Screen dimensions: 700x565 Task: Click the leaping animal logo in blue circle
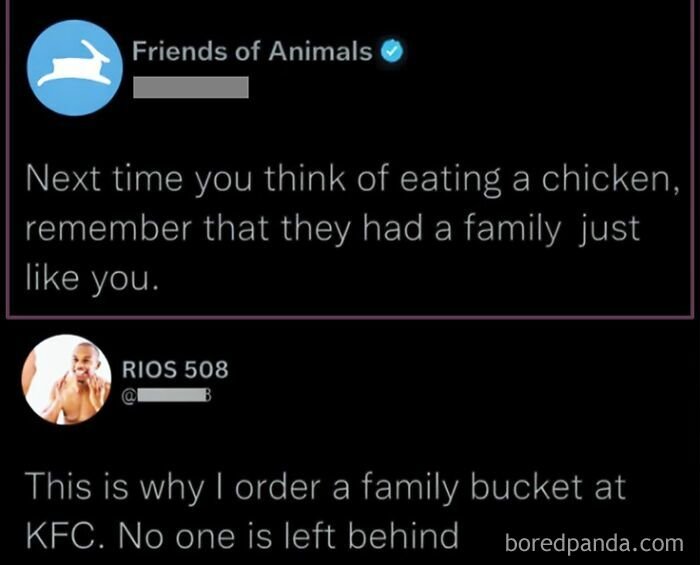(75, 64)
